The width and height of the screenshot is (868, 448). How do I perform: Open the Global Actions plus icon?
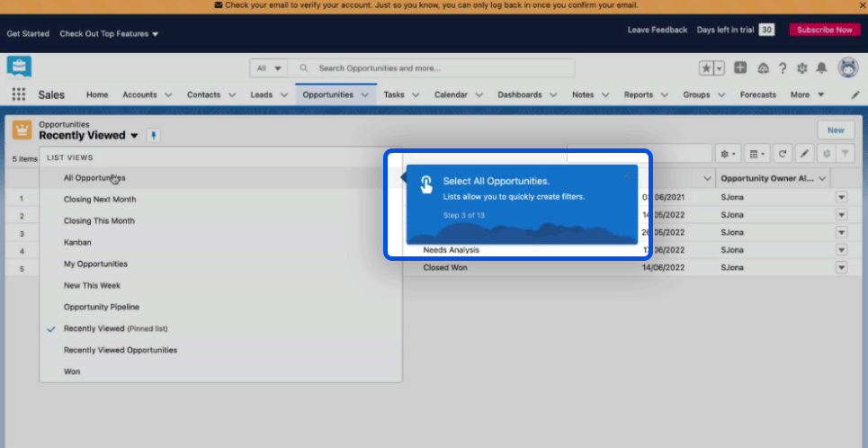[x=740, y=68]
